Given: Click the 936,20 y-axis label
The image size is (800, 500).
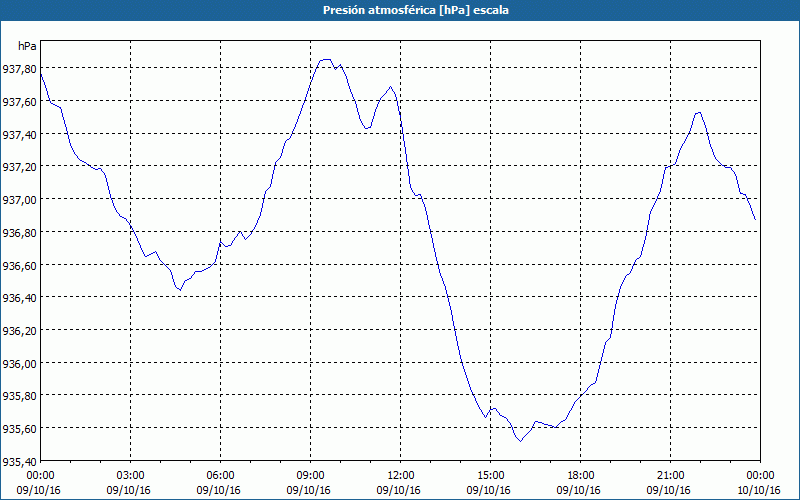Looking at the screenshot, I should 19,331.
